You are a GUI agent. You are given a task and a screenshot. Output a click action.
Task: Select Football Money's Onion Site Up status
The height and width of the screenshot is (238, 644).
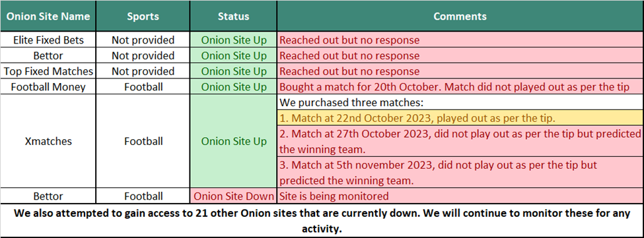[x=233, y=87]
